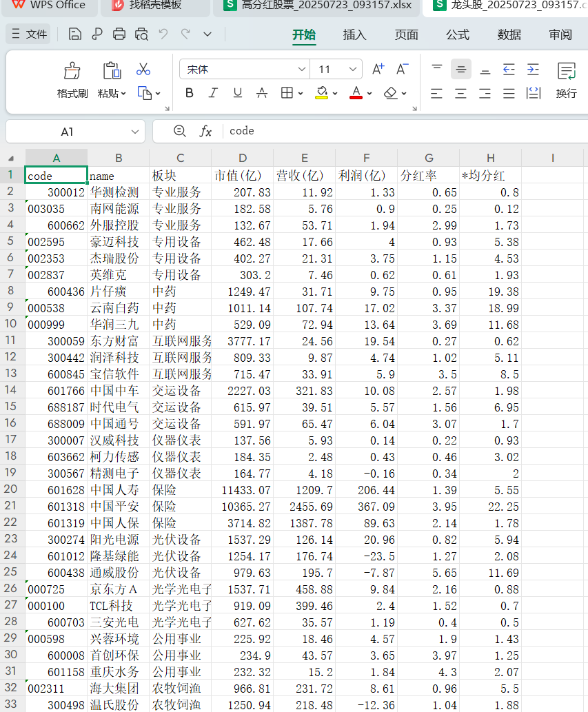Viewport: 588px width, 712px height.
Task: Switch to the 审阅 ribbon tab
Action: tap(560, 34)
